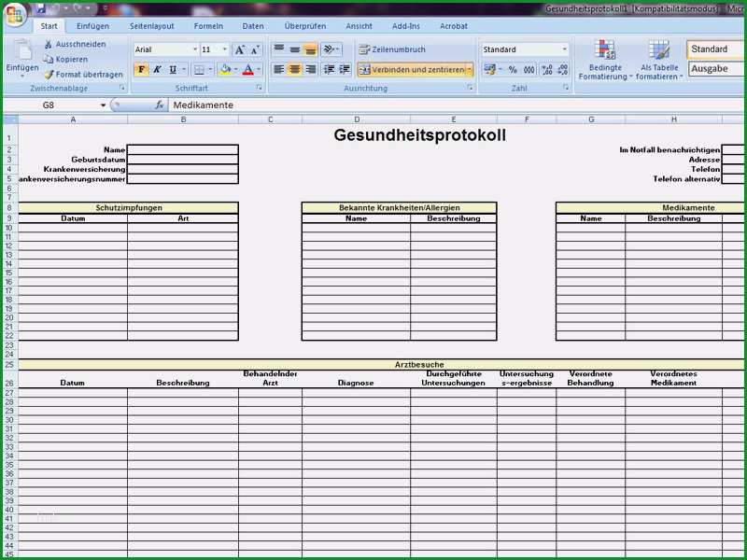Save via quick access toolbar disk icon

click(x=41, y=8)
